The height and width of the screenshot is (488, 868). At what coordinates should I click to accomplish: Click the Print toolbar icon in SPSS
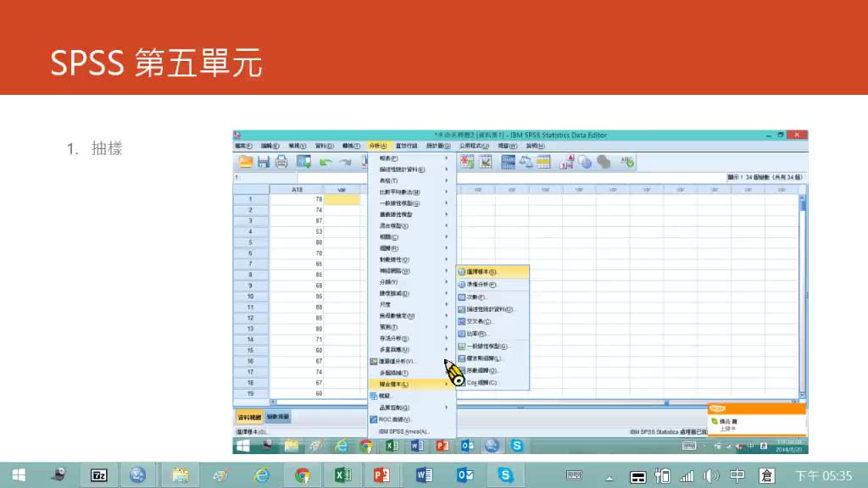click(x=281, y=162)
